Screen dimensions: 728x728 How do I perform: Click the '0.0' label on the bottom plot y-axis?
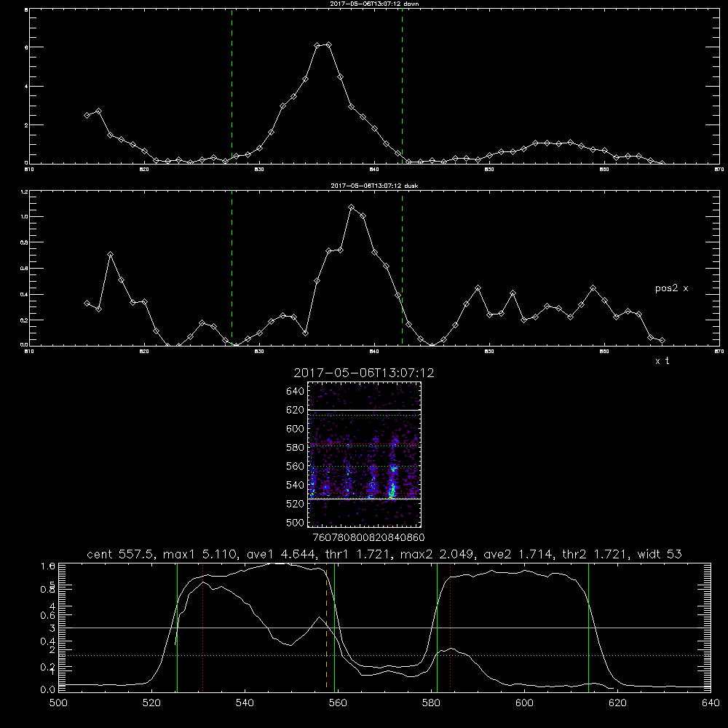click(48, 689)
